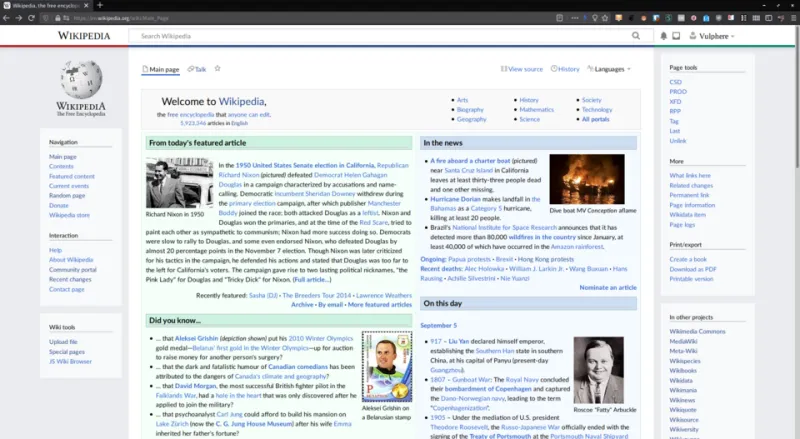
Task: Open Full article link for featured article
Action: click(x=312, y=279)
